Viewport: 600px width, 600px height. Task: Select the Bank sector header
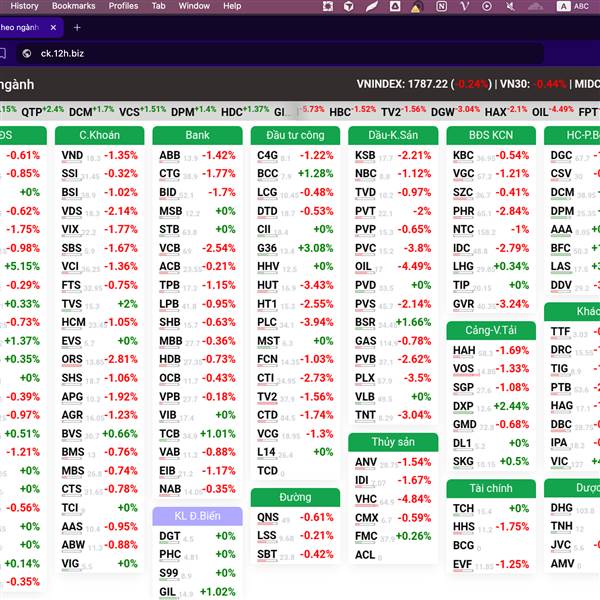[x=197, y=135]
